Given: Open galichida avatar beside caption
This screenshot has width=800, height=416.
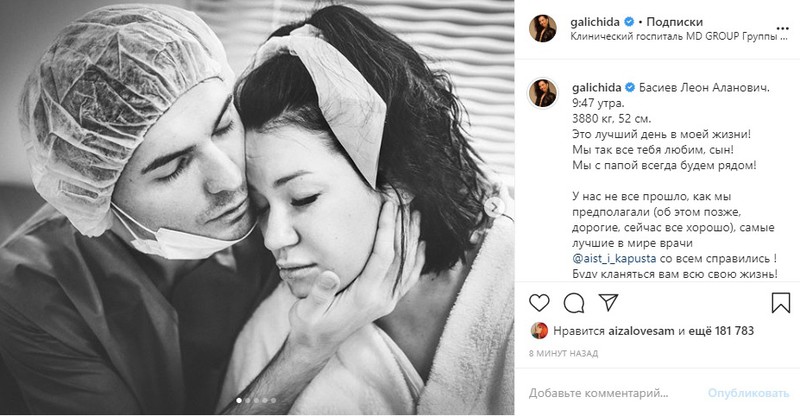Looking at the screenshot, I should point(543,93).
